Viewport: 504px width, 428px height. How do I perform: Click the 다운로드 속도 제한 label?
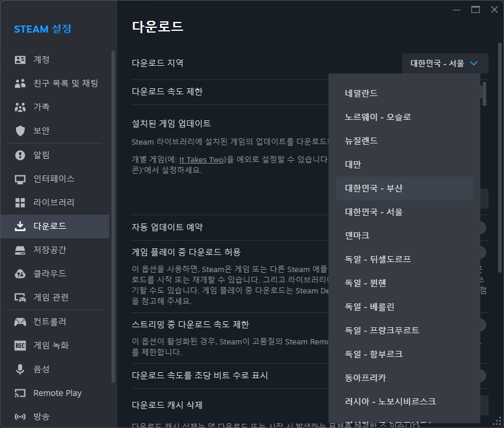tap(167, 92)
